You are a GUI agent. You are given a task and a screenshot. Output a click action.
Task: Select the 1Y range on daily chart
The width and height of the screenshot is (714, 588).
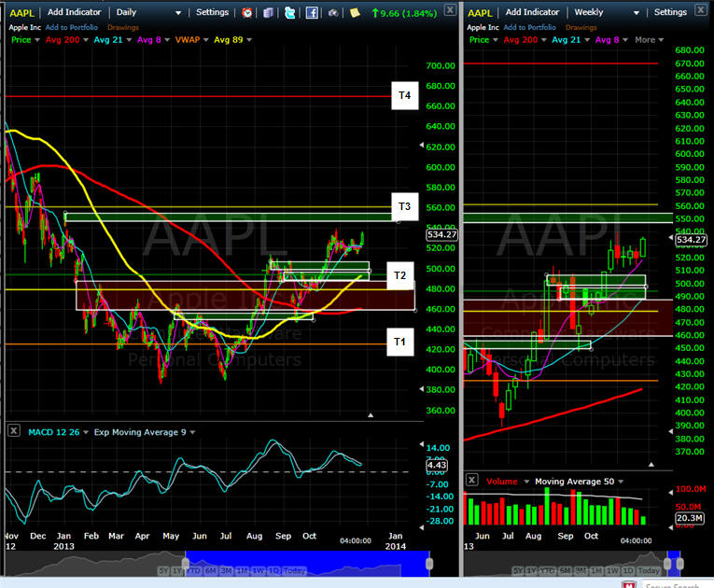click(x=177, y=570)
